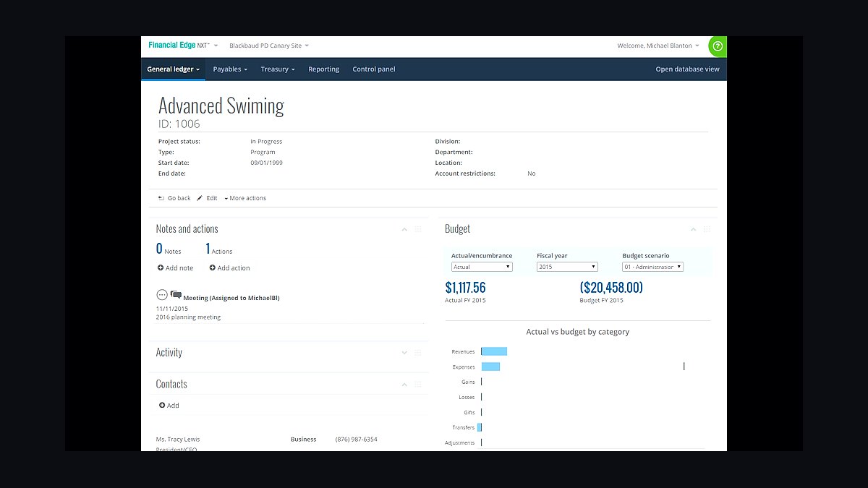Open the Meeting (Assigned to MichaelBl) action

coord(231,298)
